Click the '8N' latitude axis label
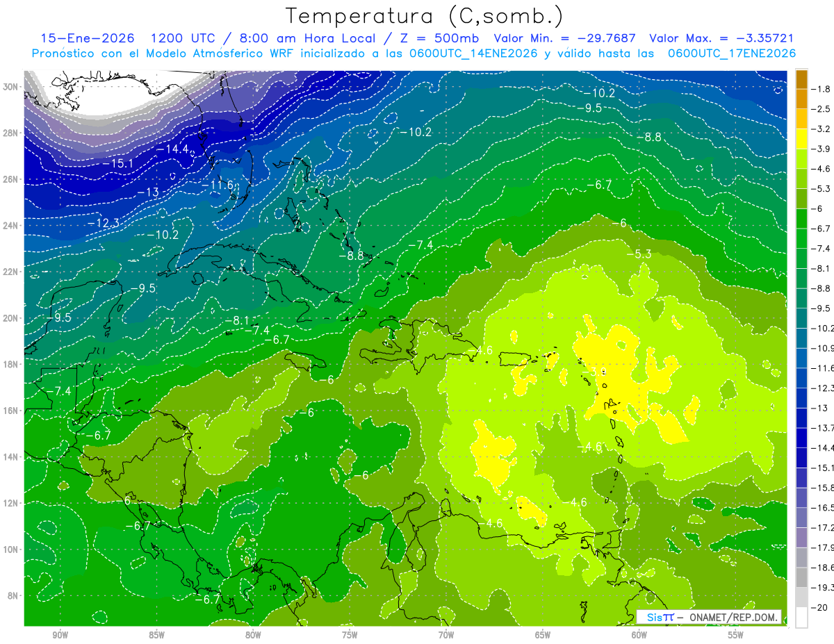This screenshot has width=834, height=644. 13,595
